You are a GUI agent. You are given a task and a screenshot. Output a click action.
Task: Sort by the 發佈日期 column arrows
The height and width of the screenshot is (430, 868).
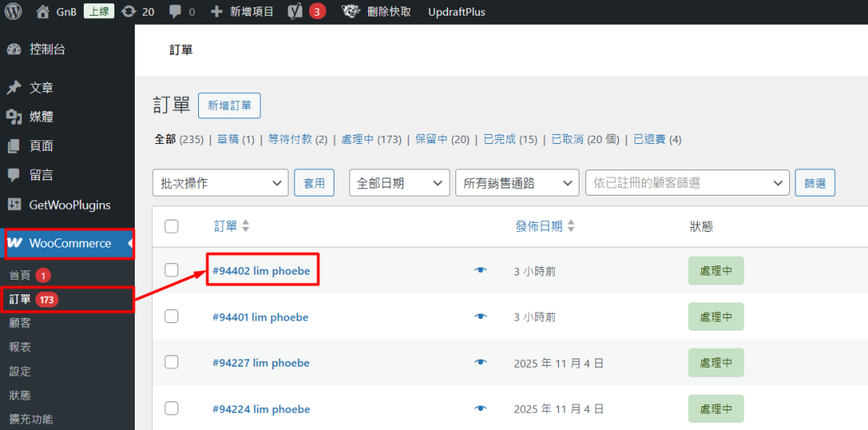pos(571,226)
